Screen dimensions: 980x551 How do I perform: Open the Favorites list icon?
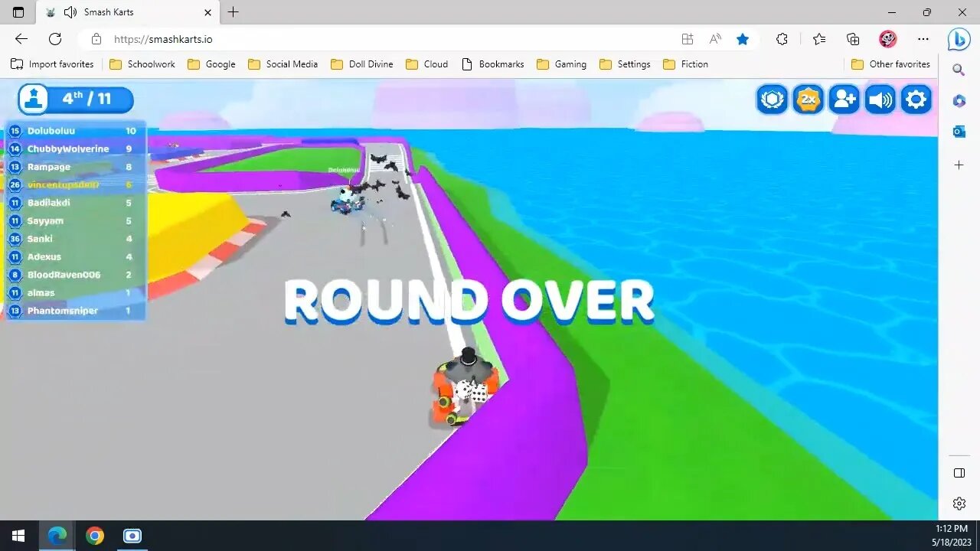point(819,39)
